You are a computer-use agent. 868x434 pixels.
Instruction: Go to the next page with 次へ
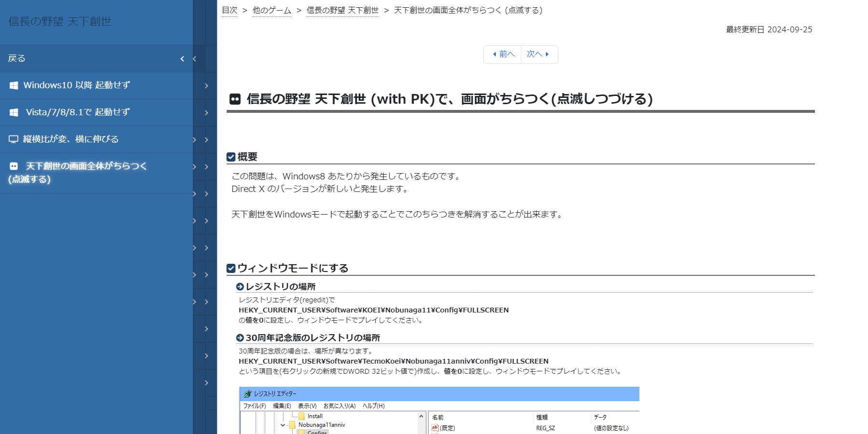[539, 54]
